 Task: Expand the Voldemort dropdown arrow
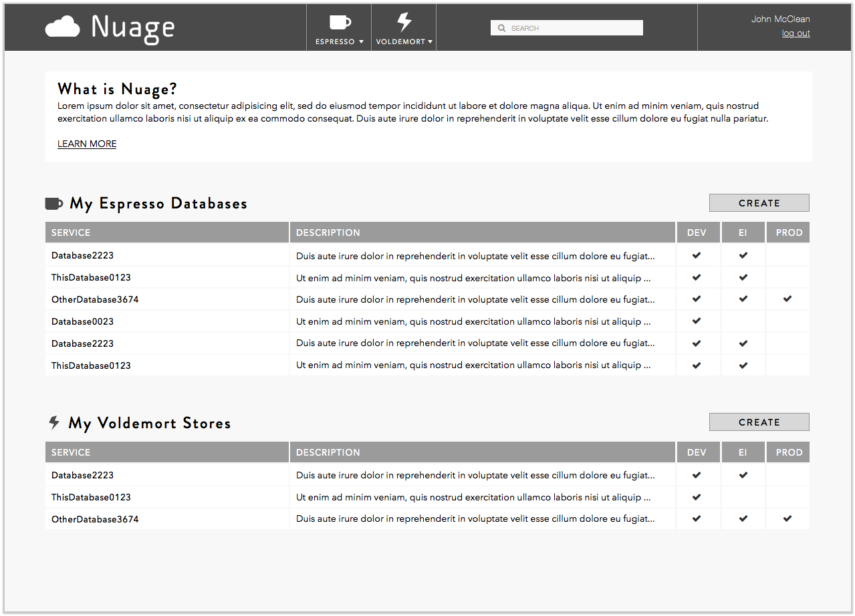pyautogui.click(x=430, y=41)
